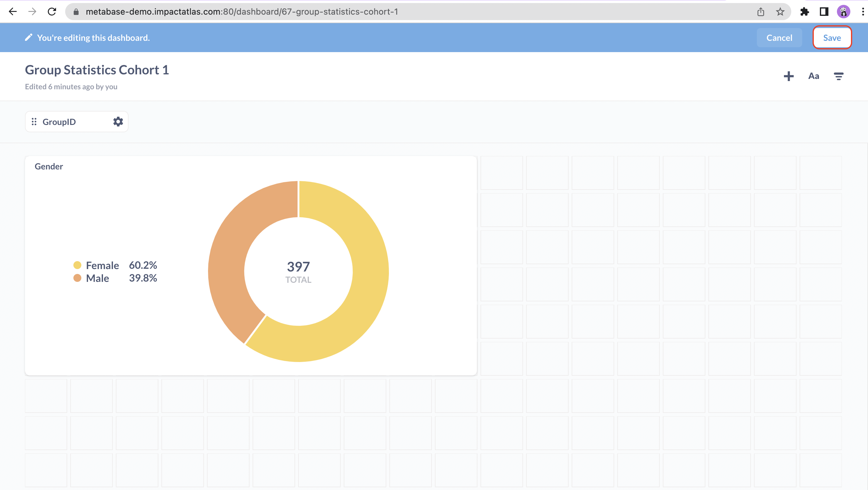Toggle the browser side panel icon
The image size is (868, 490).
(824, 12)
